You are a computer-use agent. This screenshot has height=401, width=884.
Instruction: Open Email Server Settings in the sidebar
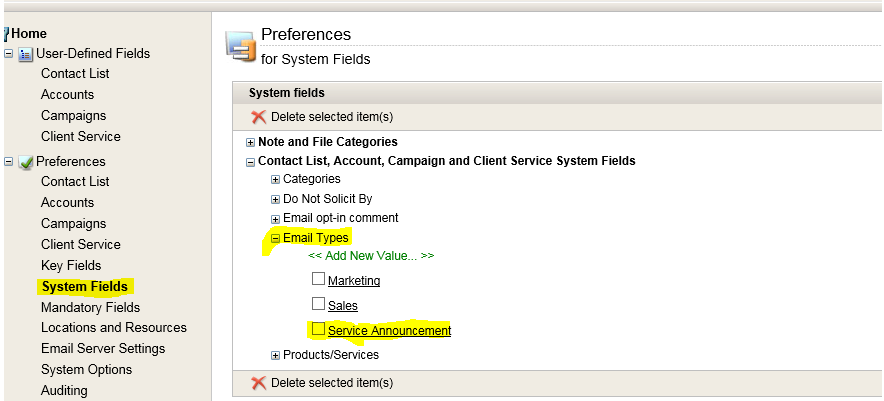pos(103,349)
